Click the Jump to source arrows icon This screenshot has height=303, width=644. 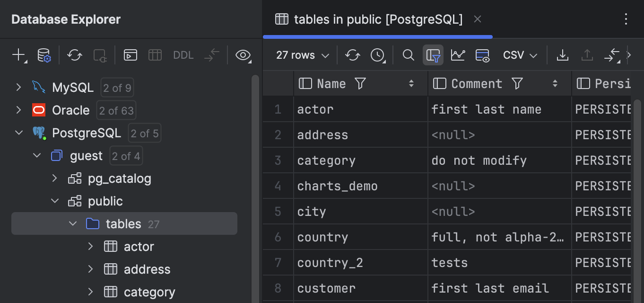211,55
